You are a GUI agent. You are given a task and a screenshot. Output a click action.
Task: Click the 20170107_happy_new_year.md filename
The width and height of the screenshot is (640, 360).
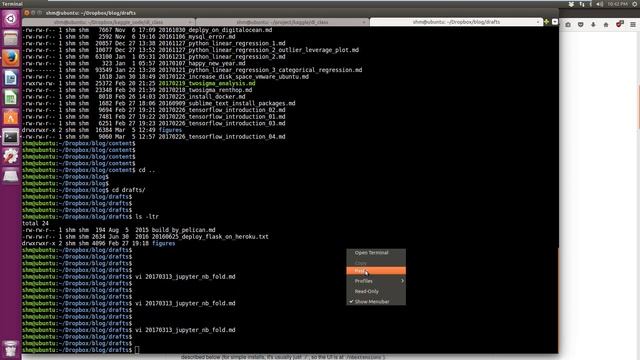(202, 63)
